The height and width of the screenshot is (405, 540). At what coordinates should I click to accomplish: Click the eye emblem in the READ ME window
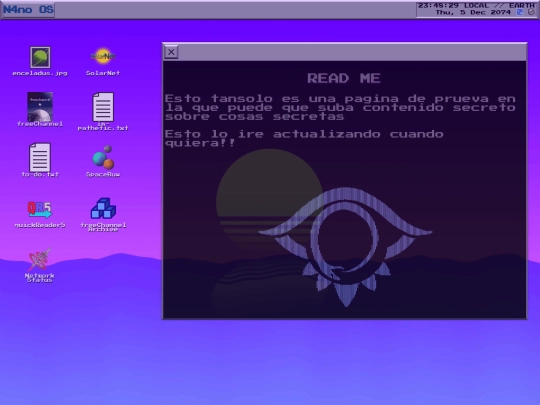tap(345, 246)
